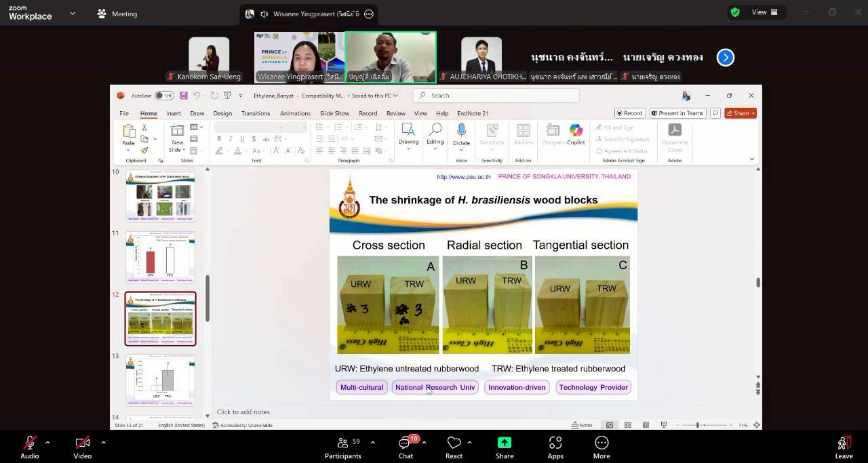Screen dimensions: 868x463
Task: Click the More options icon
Action: click(601, 443)
